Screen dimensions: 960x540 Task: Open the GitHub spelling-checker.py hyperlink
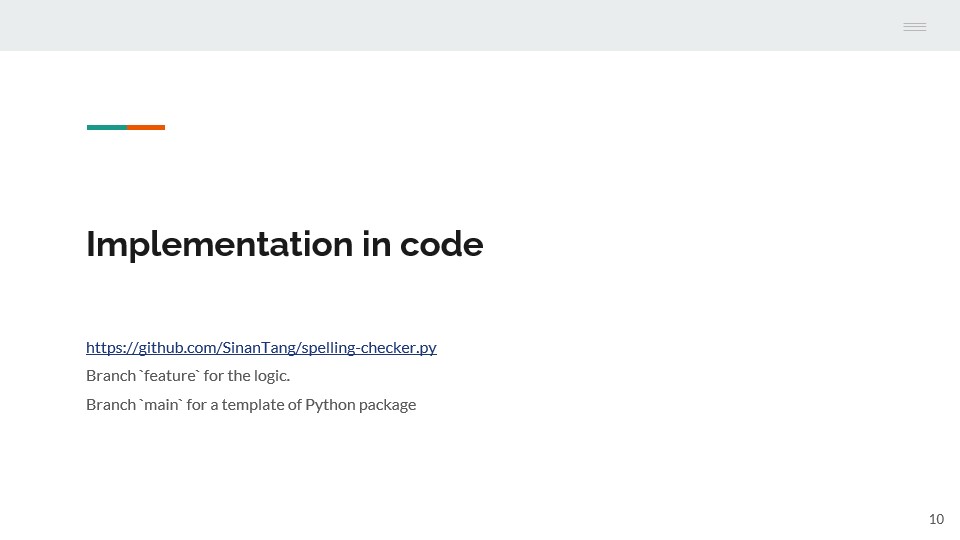(x=261, y=347)
